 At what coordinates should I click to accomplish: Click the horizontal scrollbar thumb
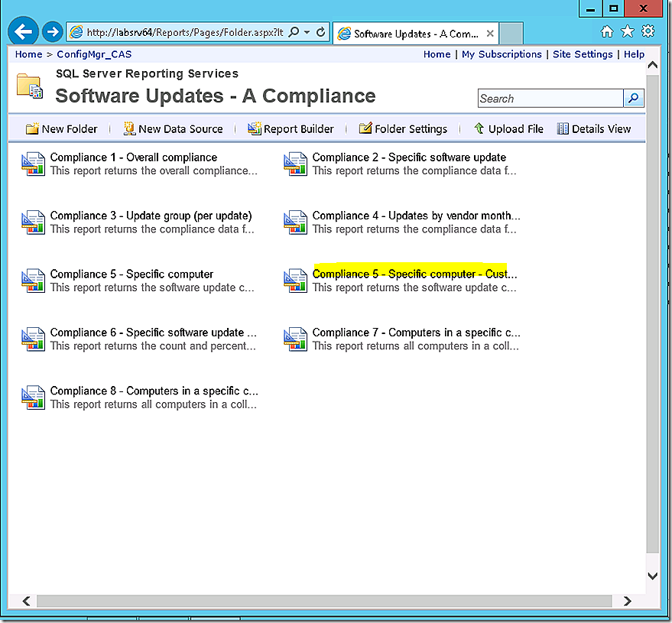tap(324, 601)
